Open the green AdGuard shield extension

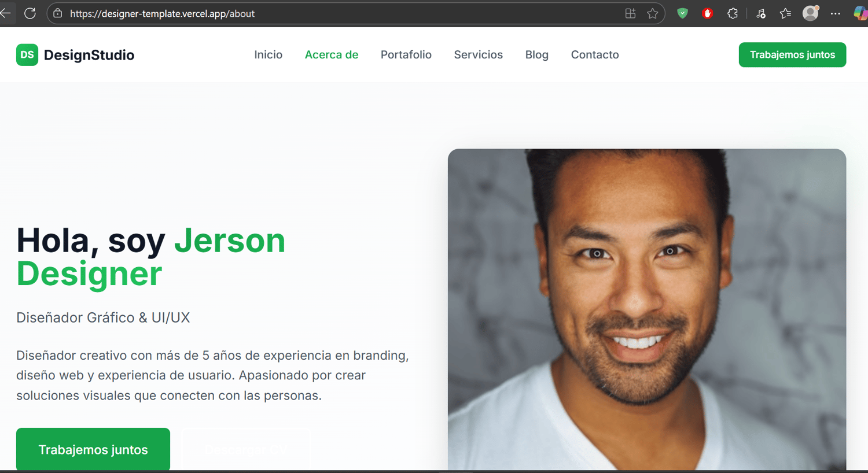coord(683,13)
